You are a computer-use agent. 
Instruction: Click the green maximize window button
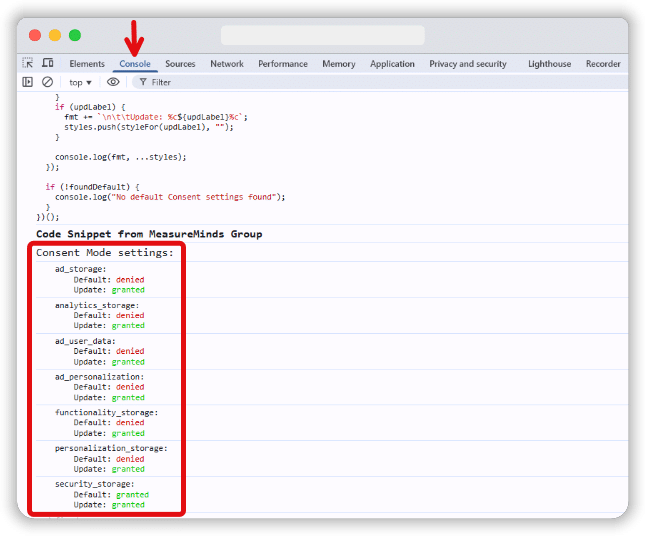coord(75,35)
